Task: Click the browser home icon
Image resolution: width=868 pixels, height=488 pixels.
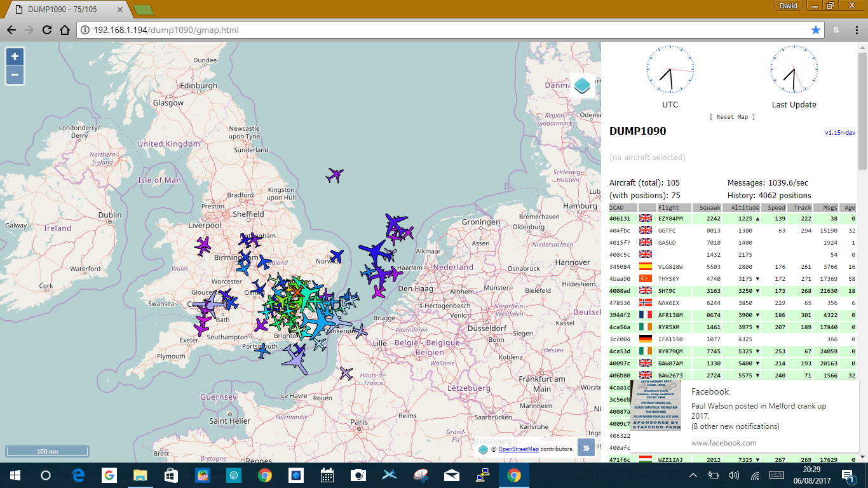Action: coord(64,30)
